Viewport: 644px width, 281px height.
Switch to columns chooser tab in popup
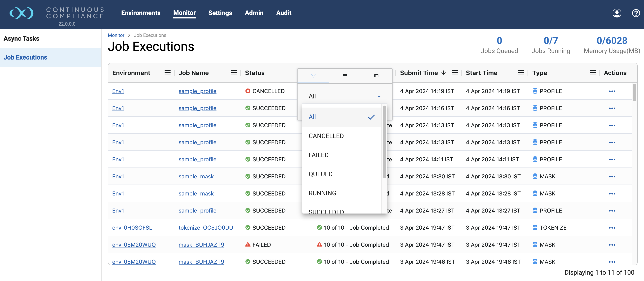(x=376, y=76)
